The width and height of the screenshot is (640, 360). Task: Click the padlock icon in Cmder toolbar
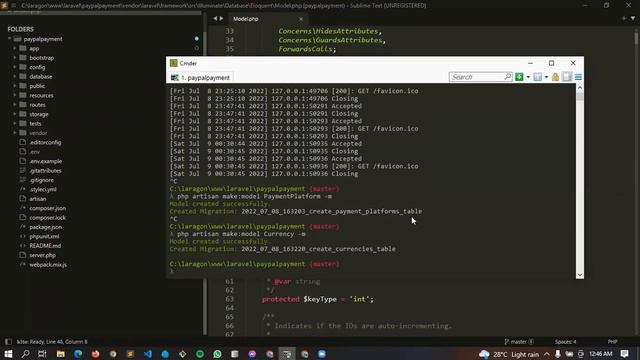[x=555, y=77]
